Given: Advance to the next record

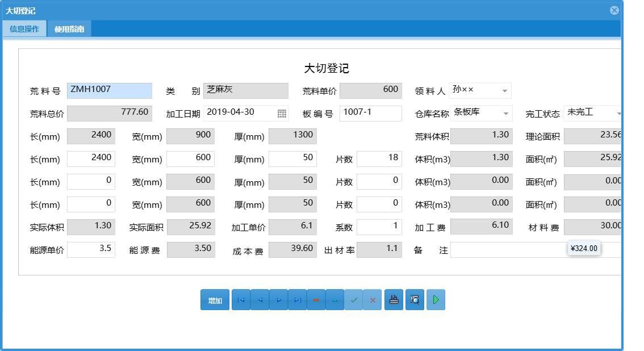Looking at the screenshot, I should click(x=278, y=299).
